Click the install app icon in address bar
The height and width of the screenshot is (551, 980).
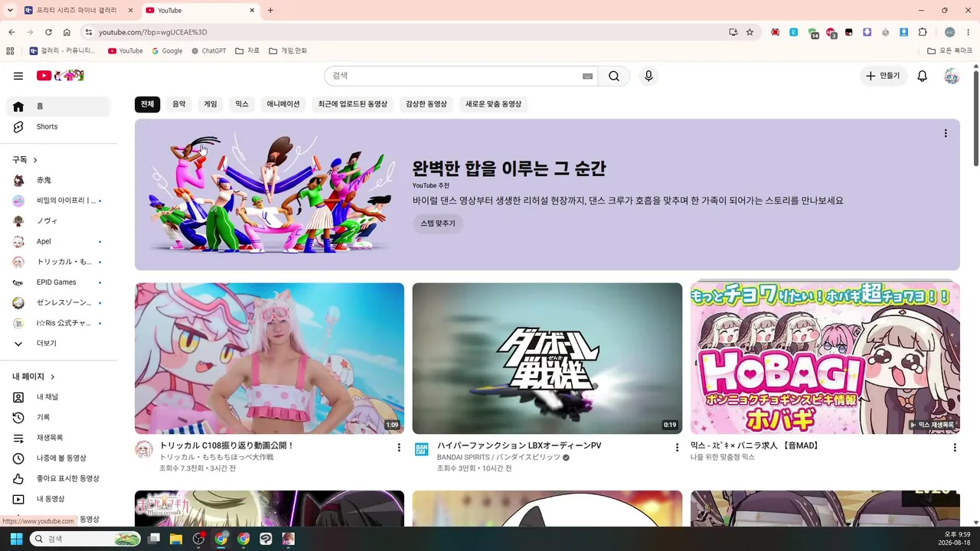click(x=733, y=32)
